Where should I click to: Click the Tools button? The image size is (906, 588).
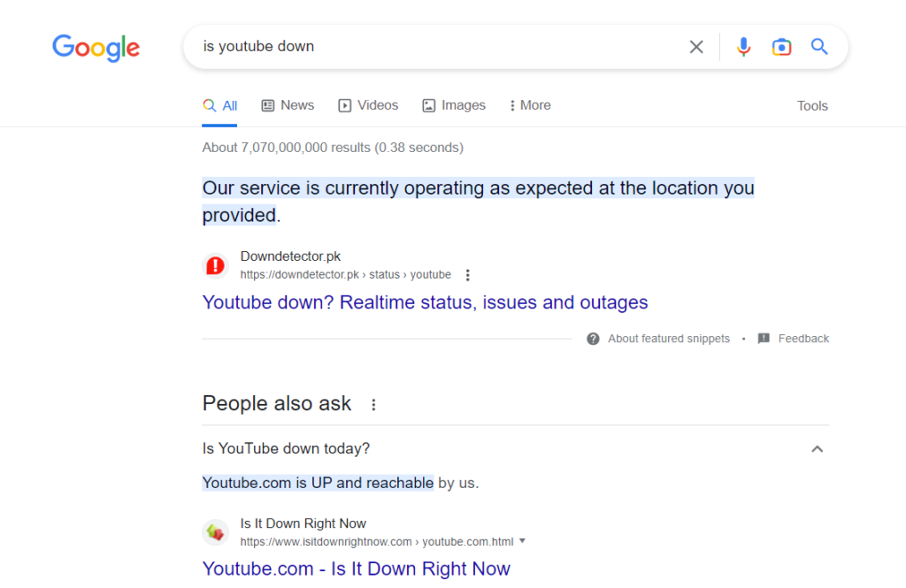811,106
